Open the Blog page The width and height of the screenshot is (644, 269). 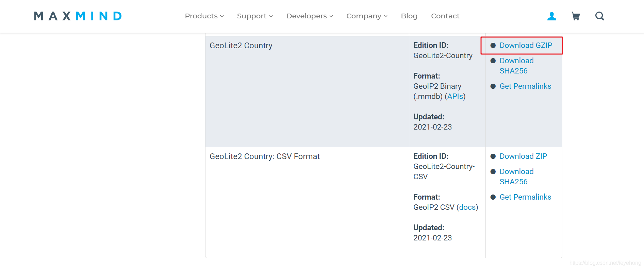tap(409, 16)
